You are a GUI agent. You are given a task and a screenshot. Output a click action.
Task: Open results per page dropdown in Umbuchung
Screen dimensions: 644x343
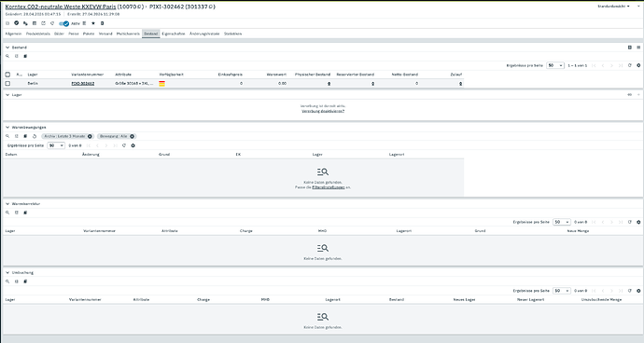click(561, 291)
